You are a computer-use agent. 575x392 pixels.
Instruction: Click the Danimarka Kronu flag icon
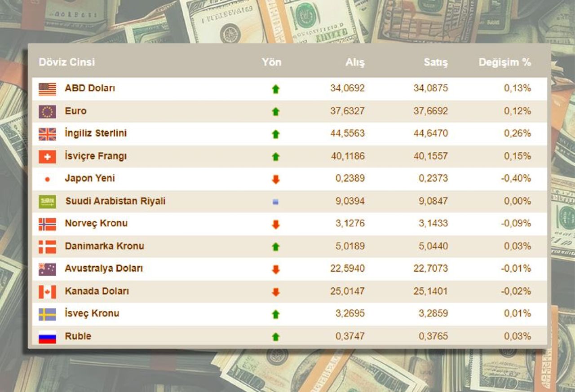(47, 247)
